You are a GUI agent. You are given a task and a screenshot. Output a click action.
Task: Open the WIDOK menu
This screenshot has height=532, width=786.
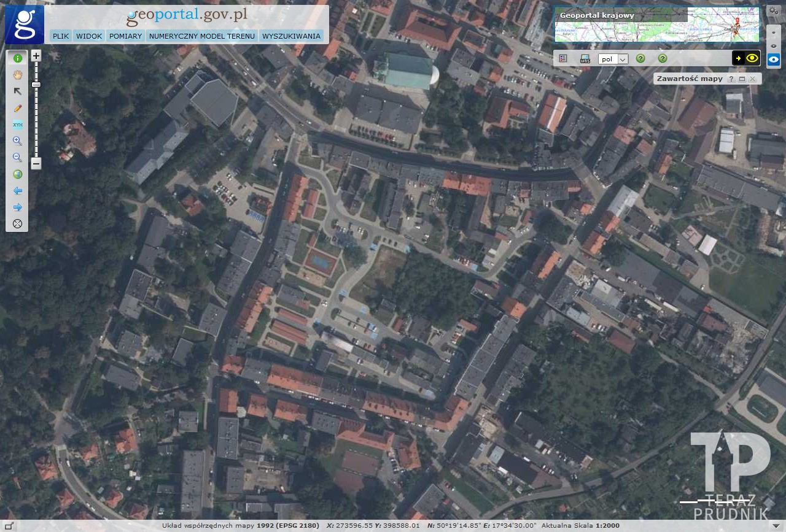pyautogui.click(x=89, y=36)
